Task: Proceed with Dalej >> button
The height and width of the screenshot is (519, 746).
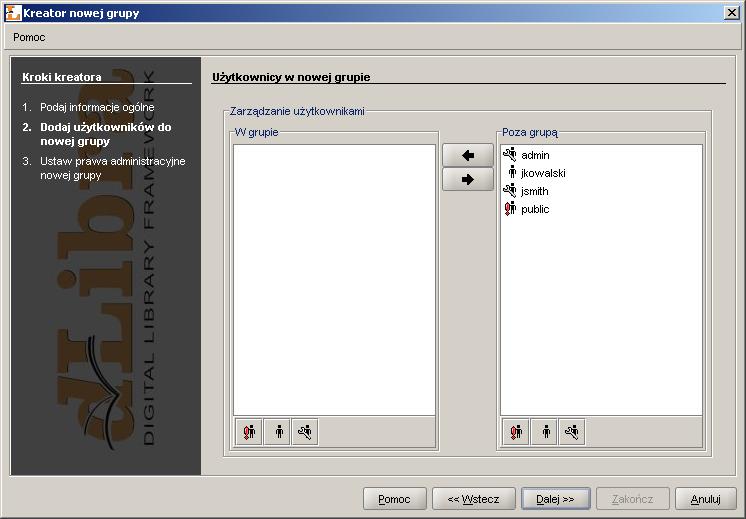Action: [555, 499]
